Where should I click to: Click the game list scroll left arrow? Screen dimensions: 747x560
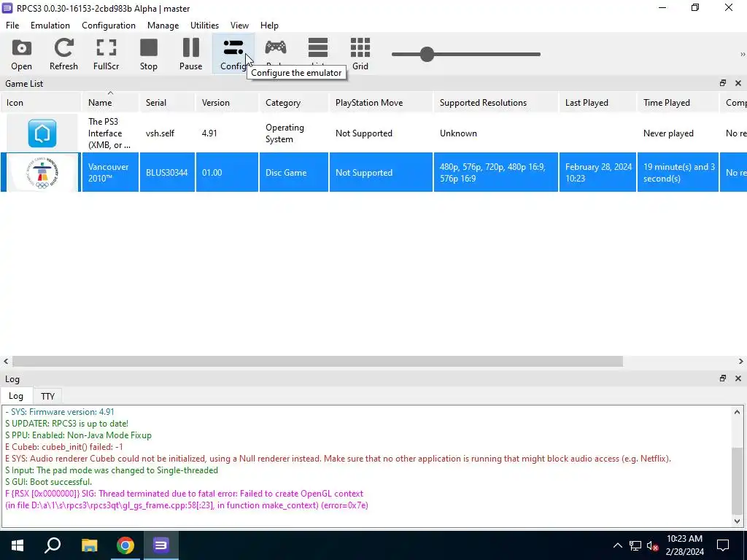[x=5, y=362]
